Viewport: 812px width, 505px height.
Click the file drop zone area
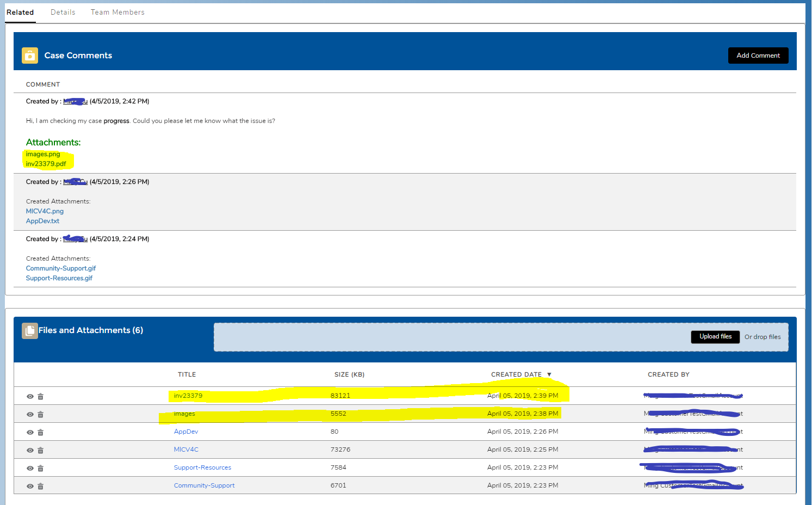[501, 337]
